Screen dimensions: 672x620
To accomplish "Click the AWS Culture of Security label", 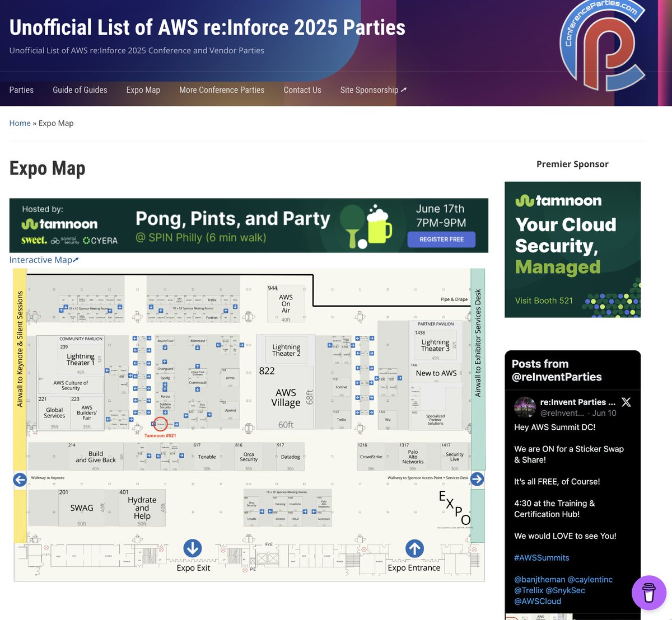I will [x=71, y=386].
